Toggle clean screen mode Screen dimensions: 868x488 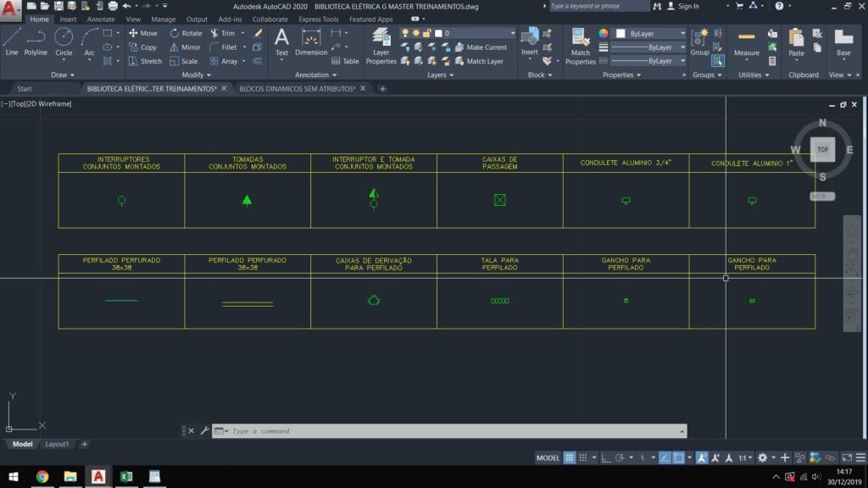tap(847, 457)
